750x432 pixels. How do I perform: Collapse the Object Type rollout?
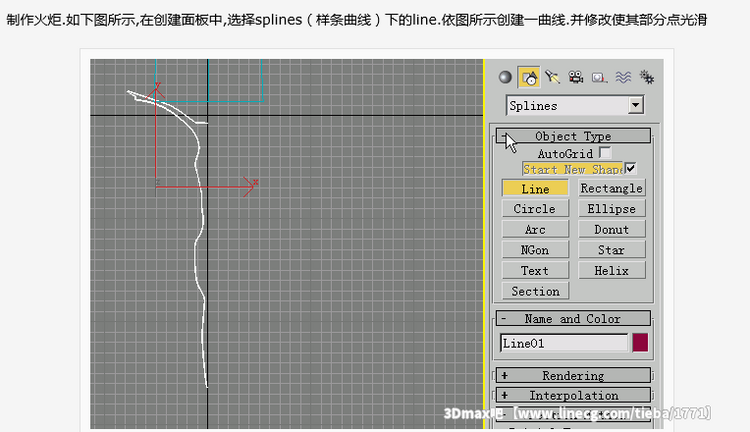click(x=573, y=136)
